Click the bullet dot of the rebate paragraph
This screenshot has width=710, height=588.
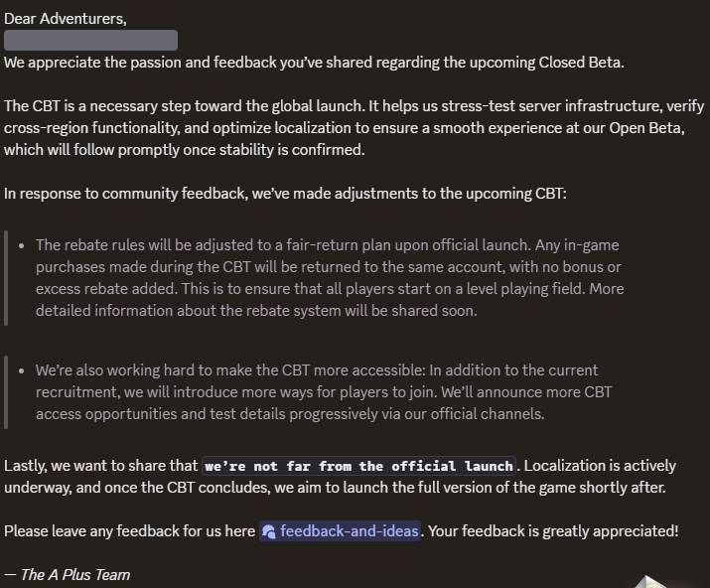click(x=23, y=245)
